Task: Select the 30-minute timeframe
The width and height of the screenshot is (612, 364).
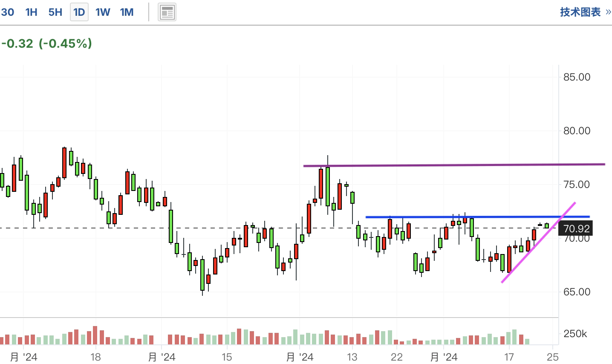Action: 7,12
